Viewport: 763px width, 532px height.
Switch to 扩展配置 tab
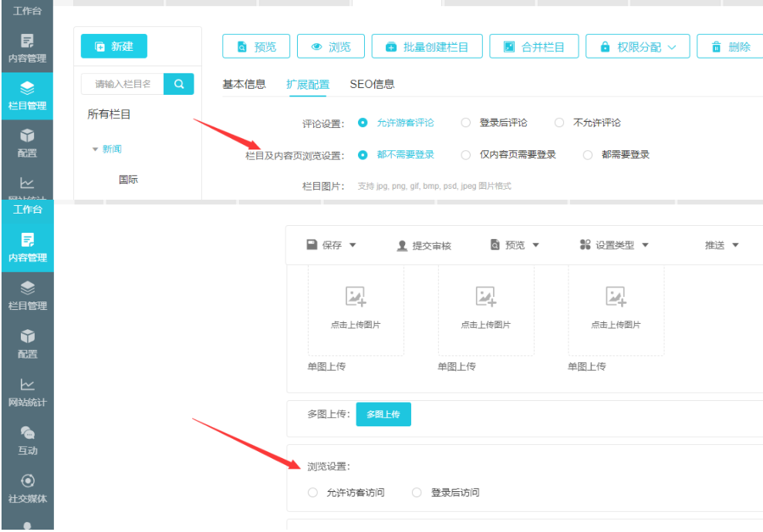coord(308,85)
